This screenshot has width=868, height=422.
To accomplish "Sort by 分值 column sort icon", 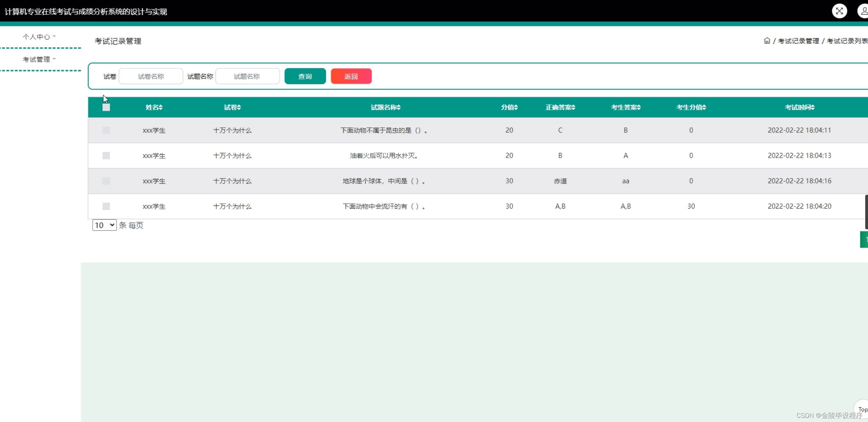I will 516,107.
